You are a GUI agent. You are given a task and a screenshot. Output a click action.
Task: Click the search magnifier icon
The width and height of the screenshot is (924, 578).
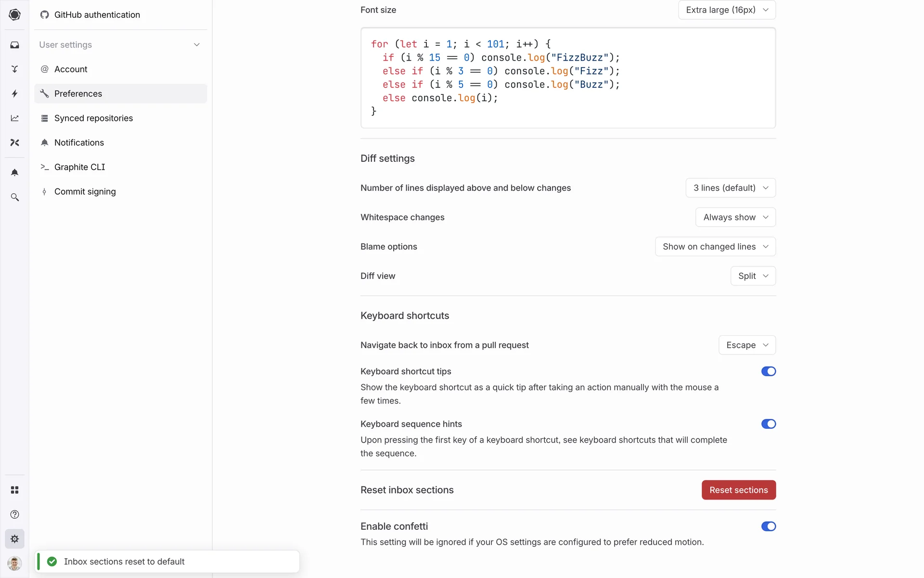click(14, 197)
